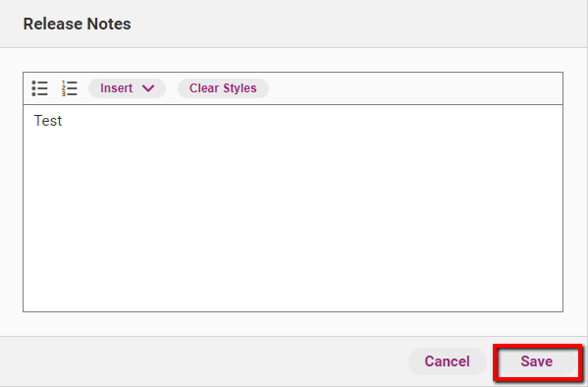Place cursor on the word Test

(x=48, y=121)
